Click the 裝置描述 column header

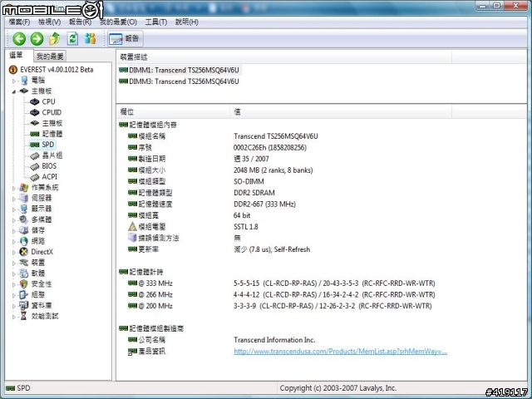click(284, 57)
